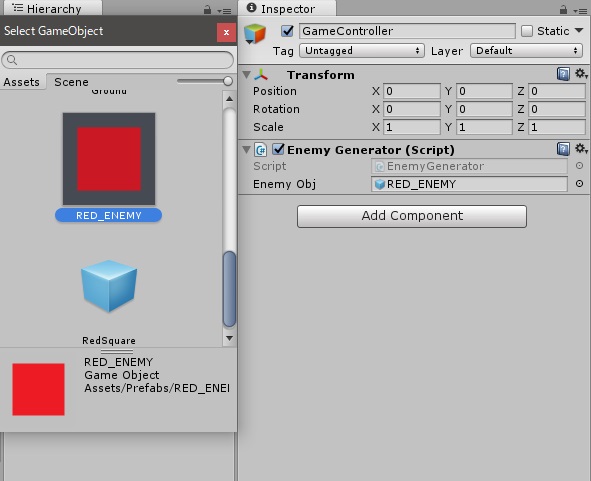Click the RedSquare label
Image resolution: width=591 pixels, height=481 pixels.
(x=109, y=340)
